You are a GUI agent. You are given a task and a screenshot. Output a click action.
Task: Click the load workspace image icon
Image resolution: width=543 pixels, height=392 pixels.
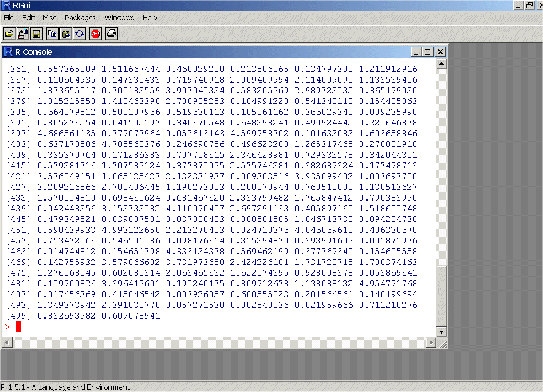[23, 34]
